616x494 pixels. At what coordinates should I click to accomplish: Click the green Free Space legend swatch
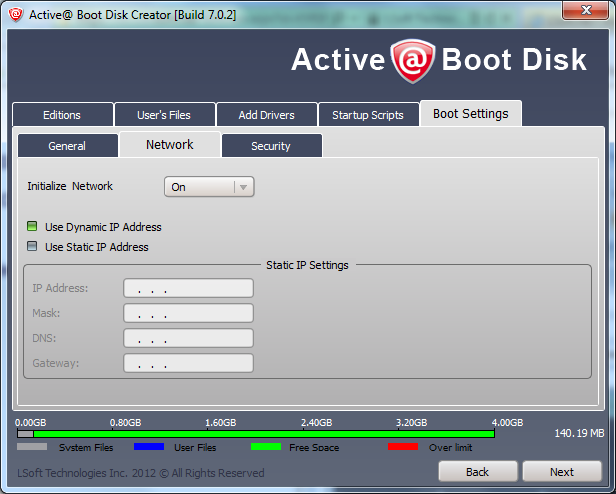point(265,447)
